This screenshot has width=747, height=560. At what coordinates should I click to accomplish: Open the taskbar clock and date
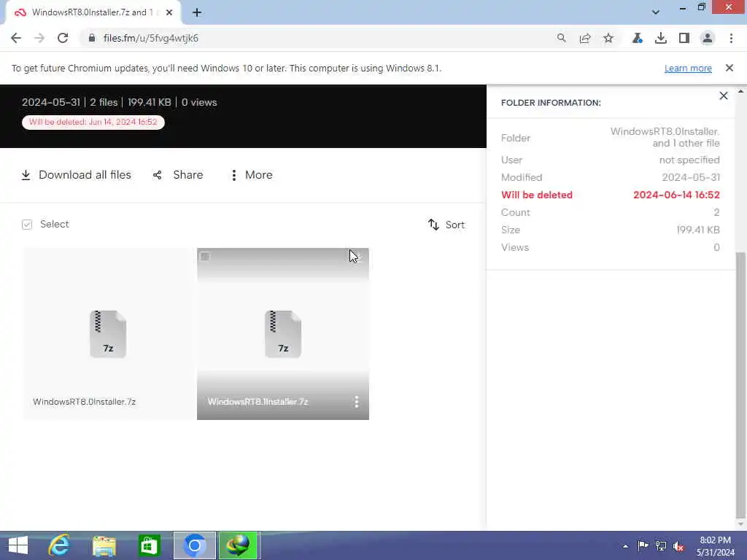click(x=715, y=546)
